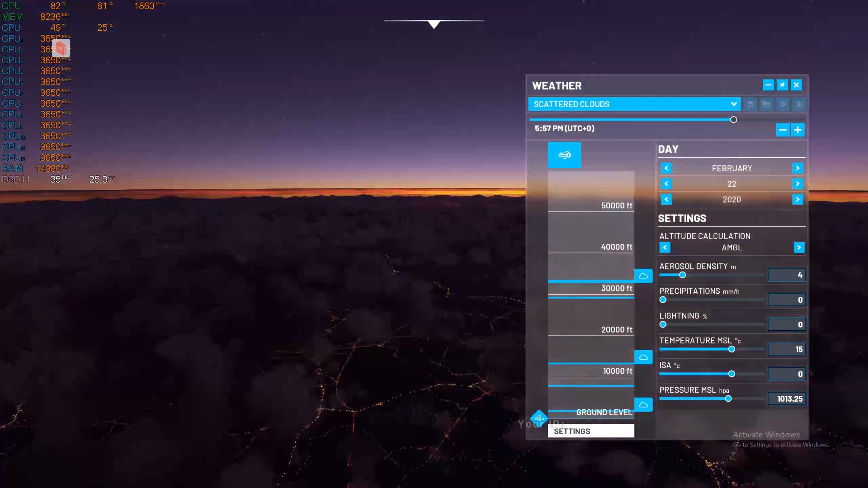Click the time of day slider handle

733,120
